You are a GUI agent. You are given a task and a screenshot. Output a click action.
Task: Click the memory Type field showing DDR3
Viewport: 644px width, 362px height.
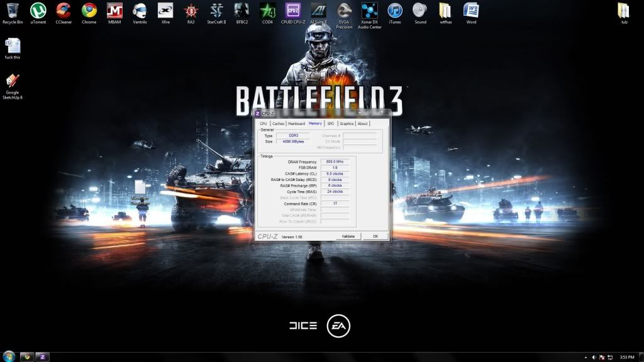[293, 136]
